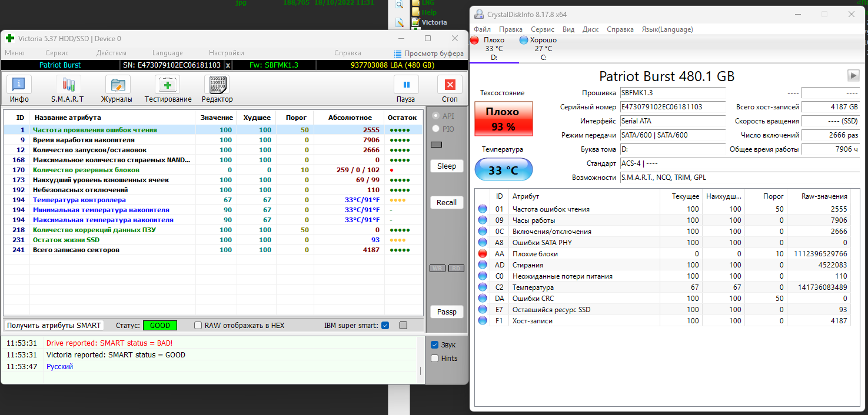
Task: Click the blue 33 °C temperature button
Action: (503, 170)
